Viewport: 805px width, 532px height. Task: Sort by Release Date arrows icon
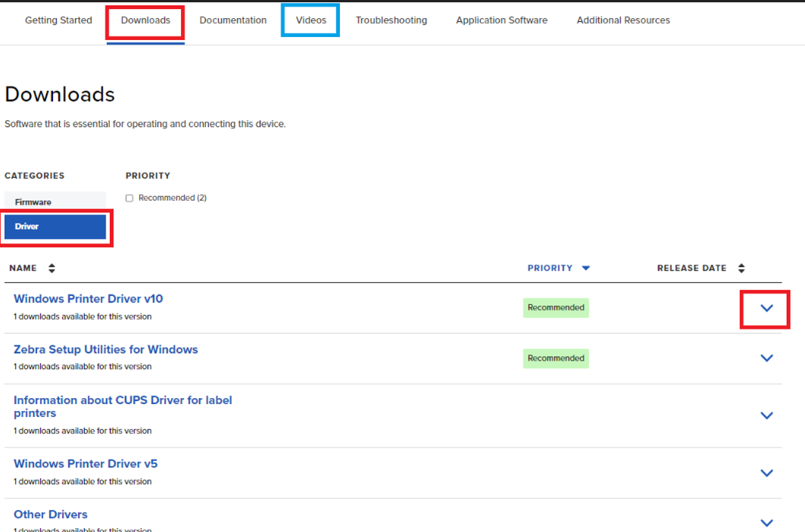[741, 268]
